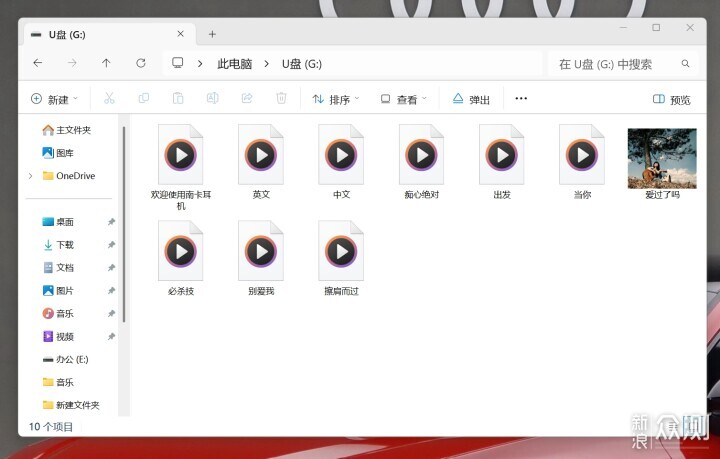This screenshot has width=720, height=459.
Task: Click the delete trash icon
Action: pos(281,98)
